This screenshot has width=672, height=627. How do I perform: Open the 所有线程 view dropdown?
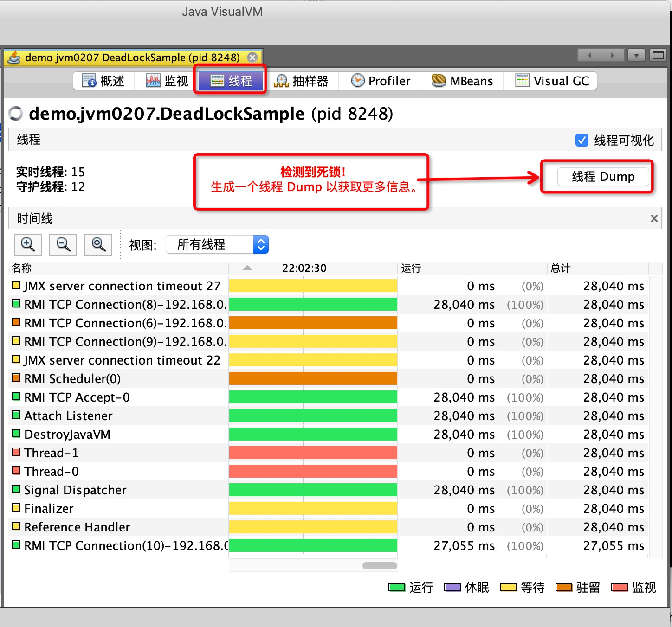point(217,244)
